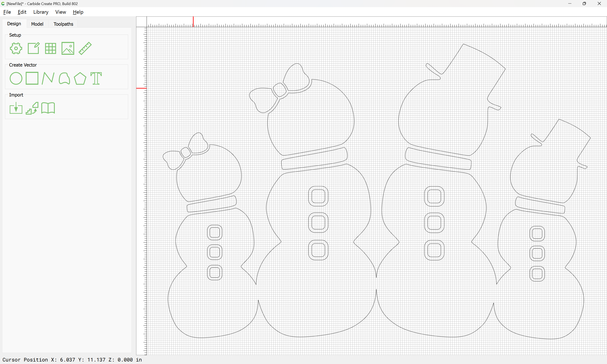Click the document edit setup icon
This screenshot has height=364, width=607.
tap(34, 48)
